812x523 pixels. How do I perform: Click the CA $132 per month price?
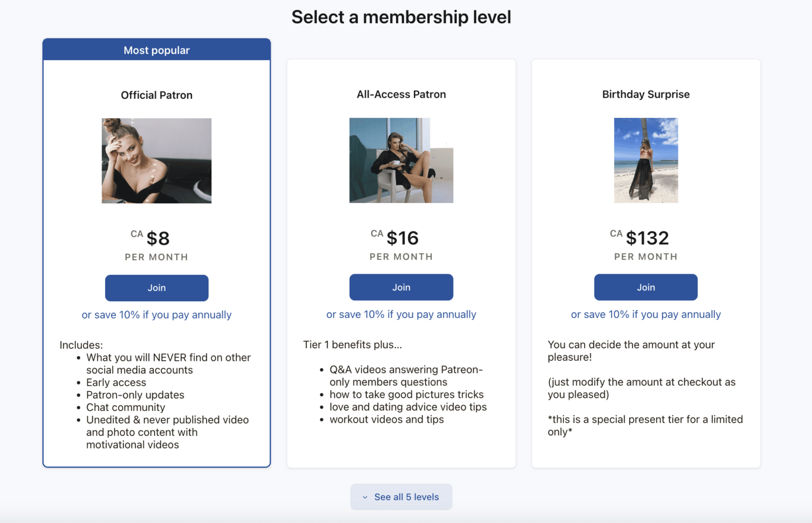[645, 238]
